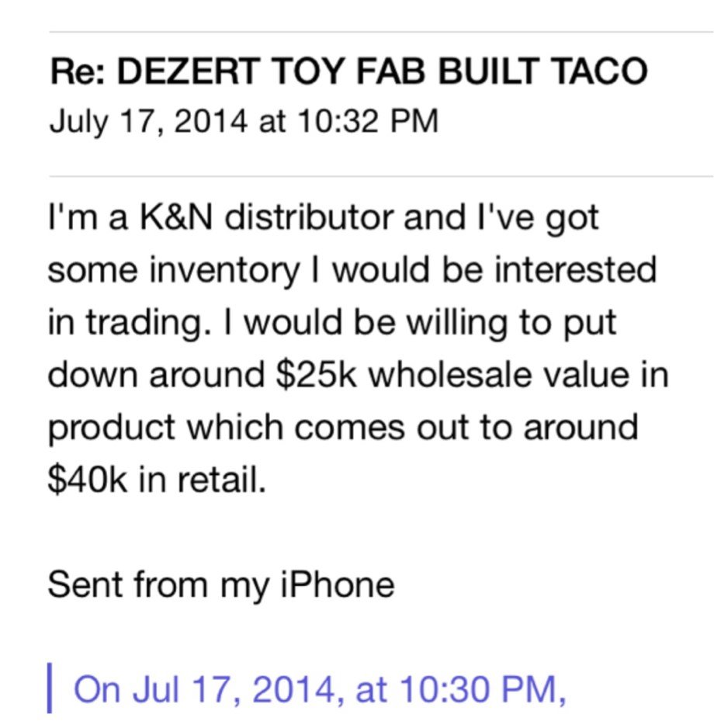Tap the "Sent from my iPhone" signature

pos(221,585)
